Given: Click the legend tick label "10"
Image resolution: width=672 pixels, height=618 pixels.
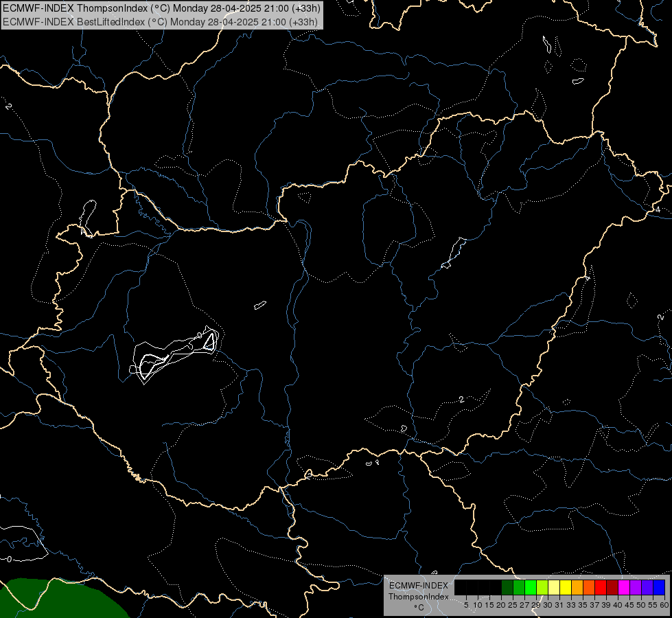Looking at the screenshot, I should click(478, 605).
